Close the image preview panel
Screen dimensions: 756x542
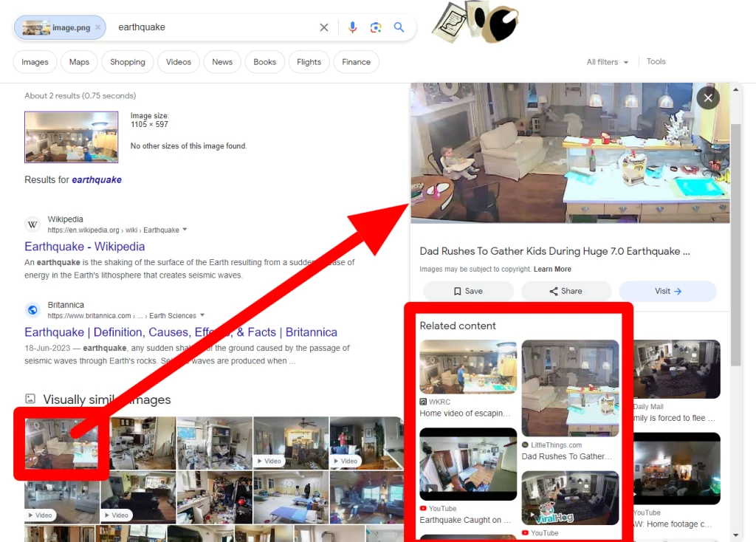(708, 97)
